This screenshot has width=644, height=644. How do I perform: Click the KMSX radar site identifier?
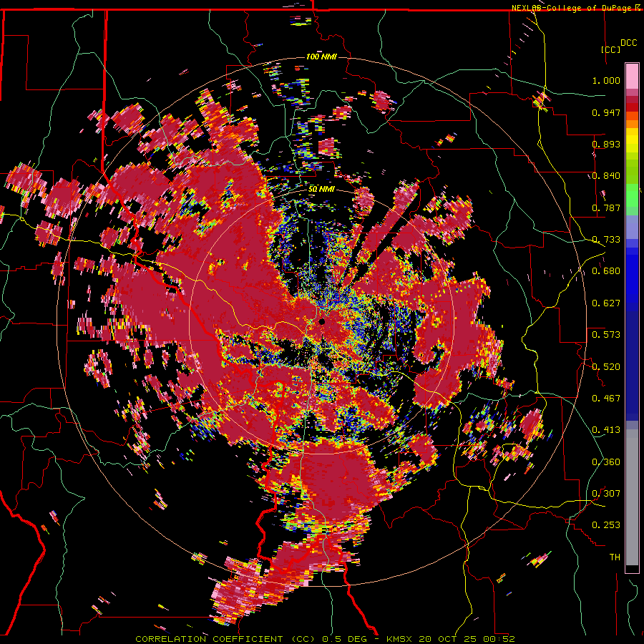point(400,639)
